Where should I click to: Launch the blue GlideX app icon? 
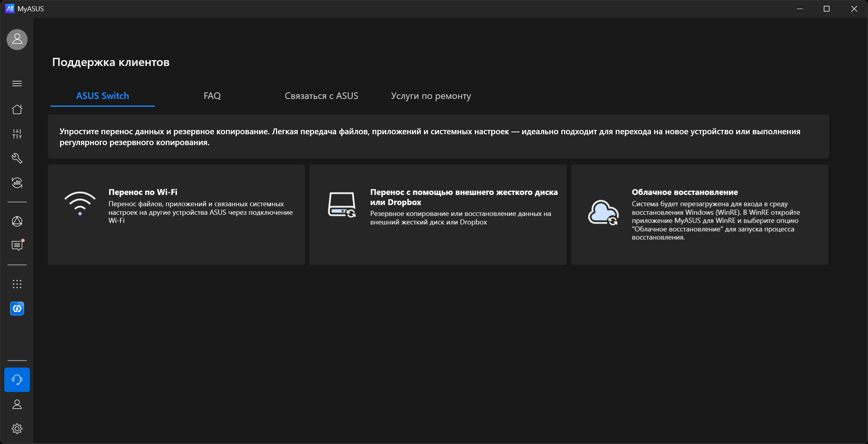point(17,309)
